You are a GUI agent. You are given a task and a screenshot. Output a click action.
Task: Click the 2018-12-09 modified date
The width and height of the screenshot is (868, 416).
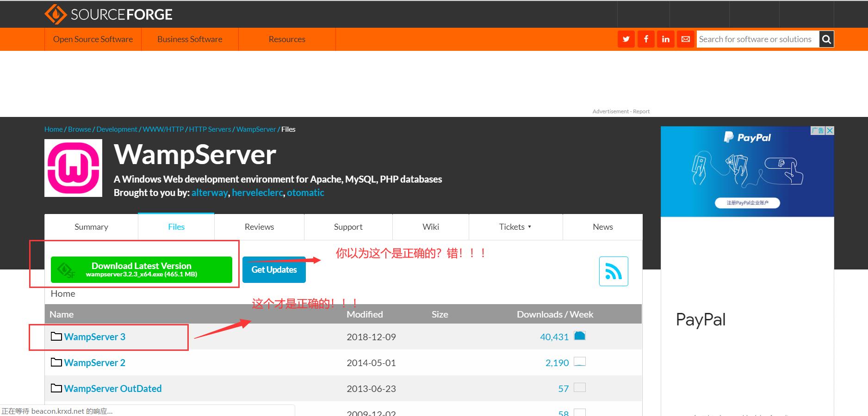pyautogui.click(x=371, y=337)
